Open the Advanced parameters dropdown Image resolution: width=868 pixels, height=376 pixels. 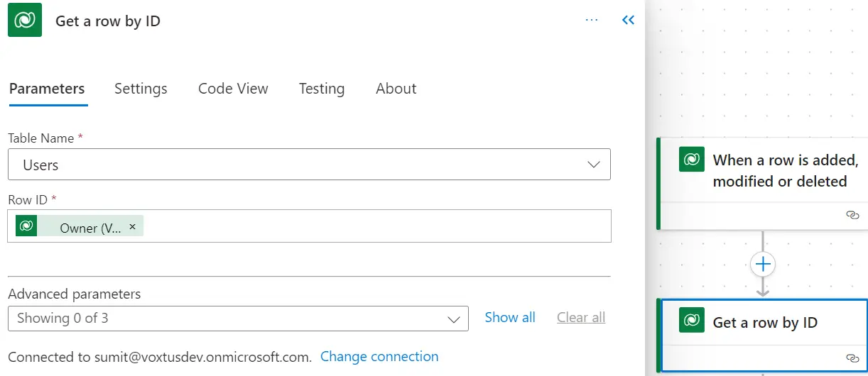(x=238, y=319)
